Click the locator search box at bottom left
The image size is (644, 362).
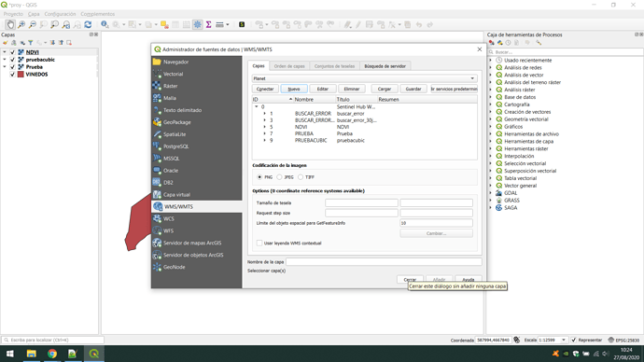coord(52,340)
